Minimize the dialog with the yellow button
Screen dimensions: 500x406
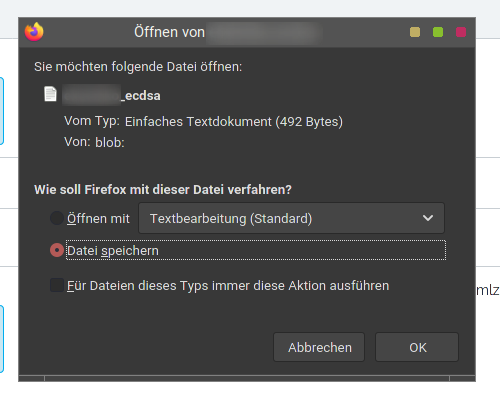(x=415, y=32)
